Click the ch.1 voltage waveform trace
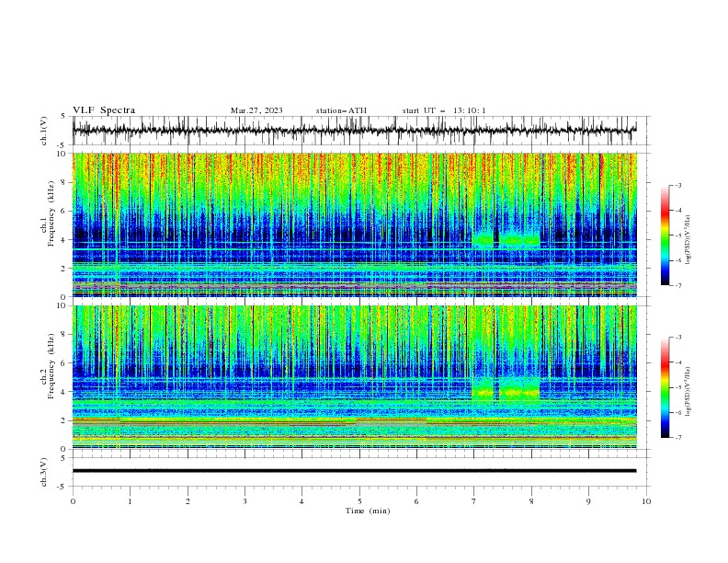The height and width of the screenshot is (563, 728). click(354, 130)
